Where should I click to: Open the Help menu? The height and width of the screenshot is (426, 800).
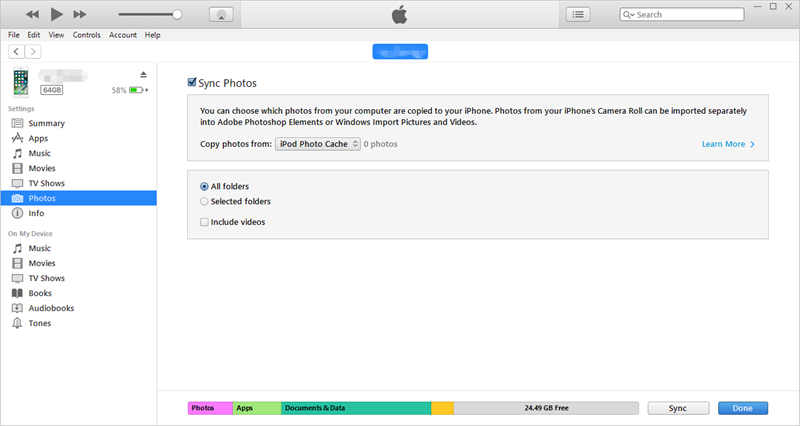pyautogui.click(x=152, y=35)
